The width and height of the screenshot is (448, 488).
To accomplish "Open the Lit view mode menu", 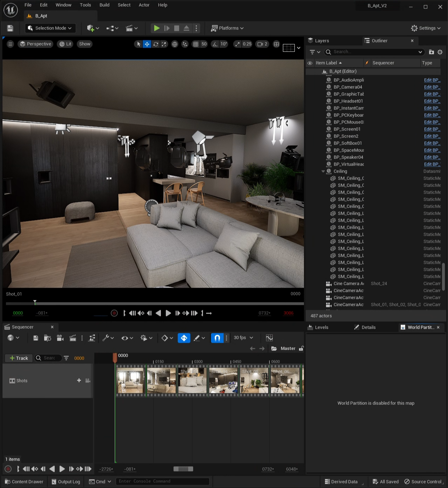I will click(65, 44).
